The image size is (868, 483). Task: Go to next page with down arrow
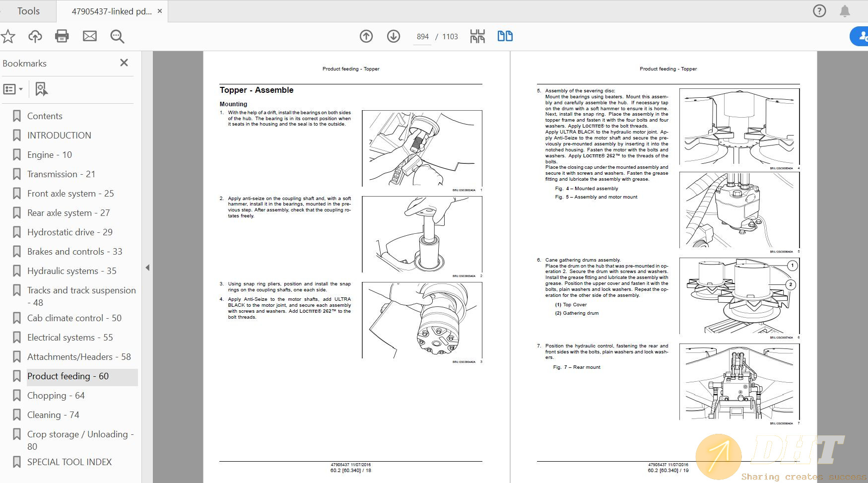click(x=394, y=36)
